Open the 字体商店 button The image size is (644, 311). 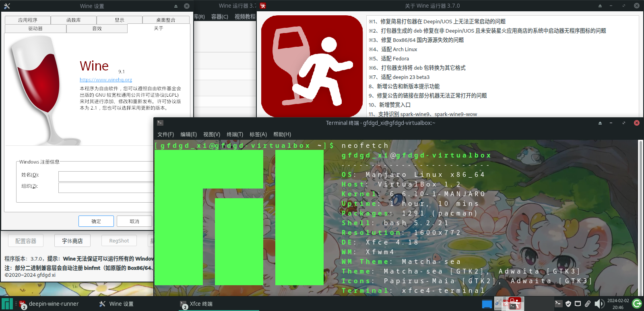point(72,241)
